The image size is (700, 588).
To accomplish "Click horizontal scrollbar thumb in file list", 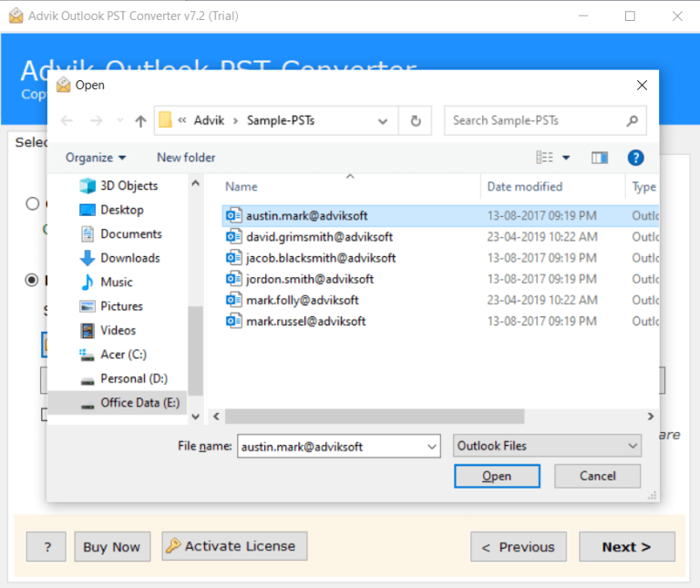I will pos(374,416).
